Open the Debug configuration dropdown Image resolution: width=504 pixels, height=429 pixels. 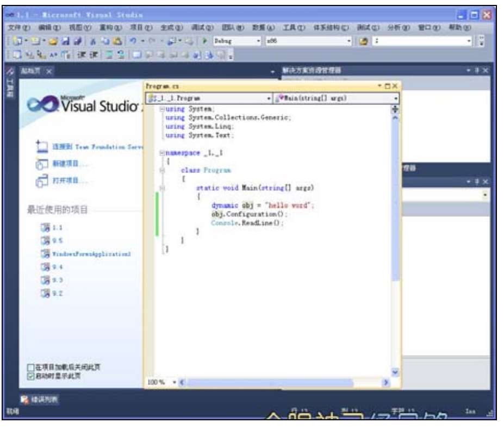coord(259,41)
